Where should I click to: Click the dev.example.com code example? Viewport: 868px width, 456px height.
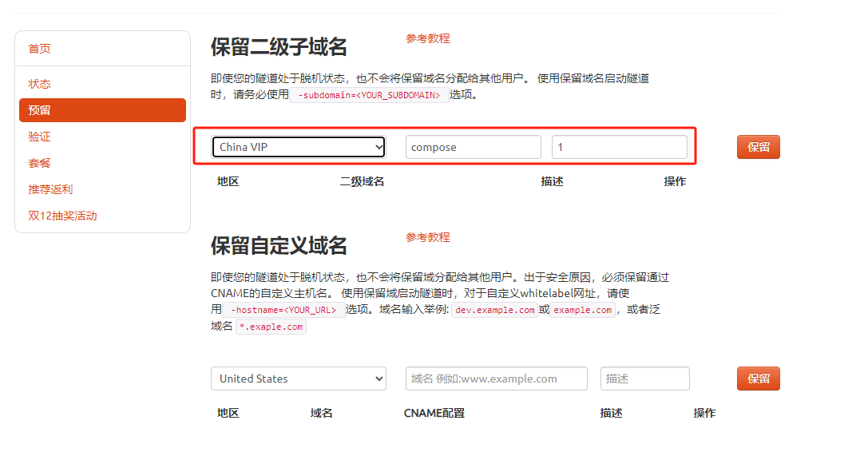click(495, 310)
